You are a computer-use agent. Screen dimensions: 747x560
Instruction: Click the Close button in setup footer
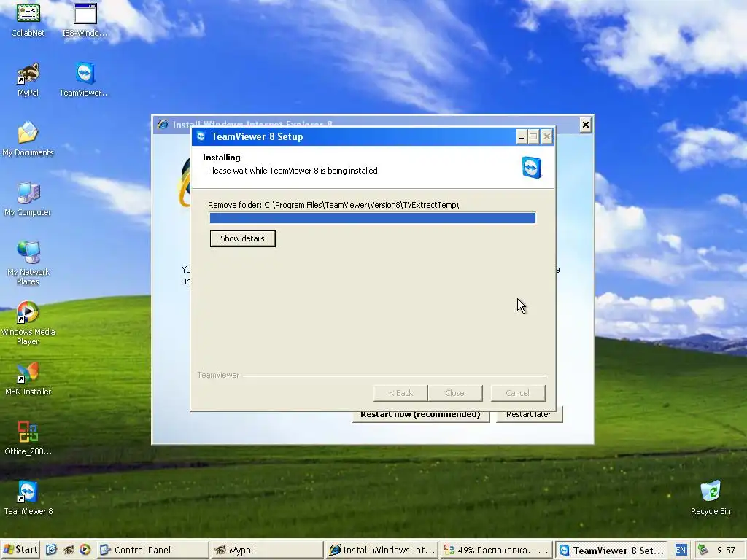coord(455,393)
